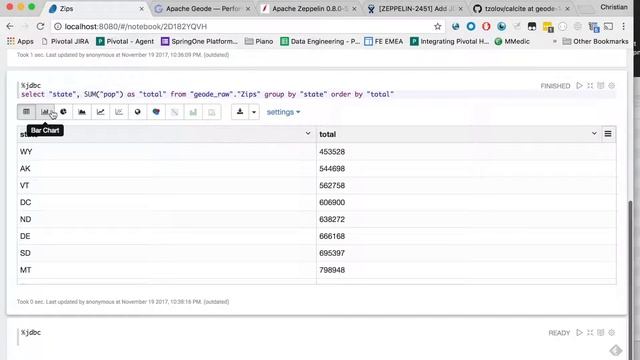The image size is (640, 360).
Task: Select the Scatter Chart visualization icon
Action: point(119,112)
